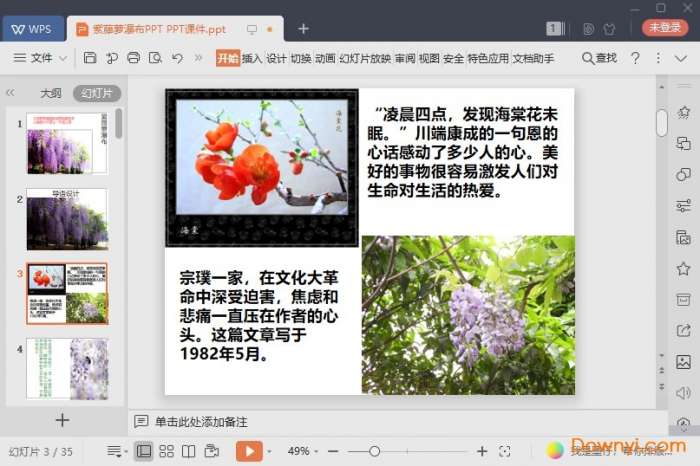Viewport: 700px width, 466px height.
Task: Click the export icon beside save
Action: click(x=112, y=58)
